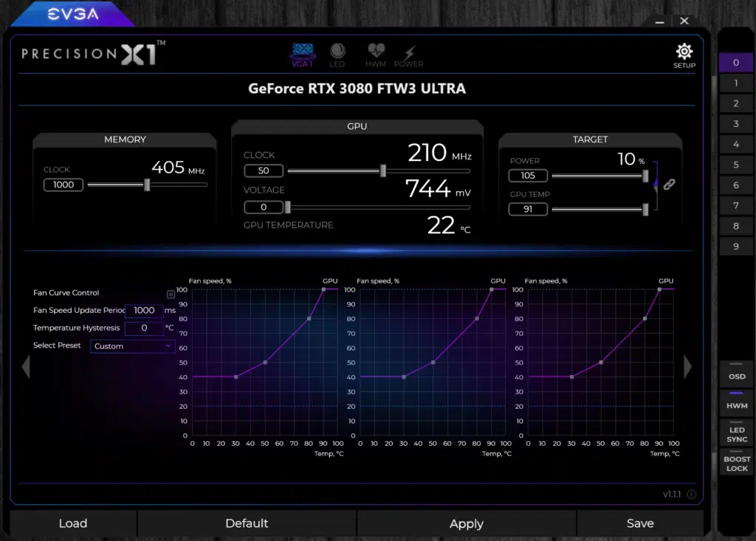Click second fan curve point at 50°C

[x=433, y=362]
